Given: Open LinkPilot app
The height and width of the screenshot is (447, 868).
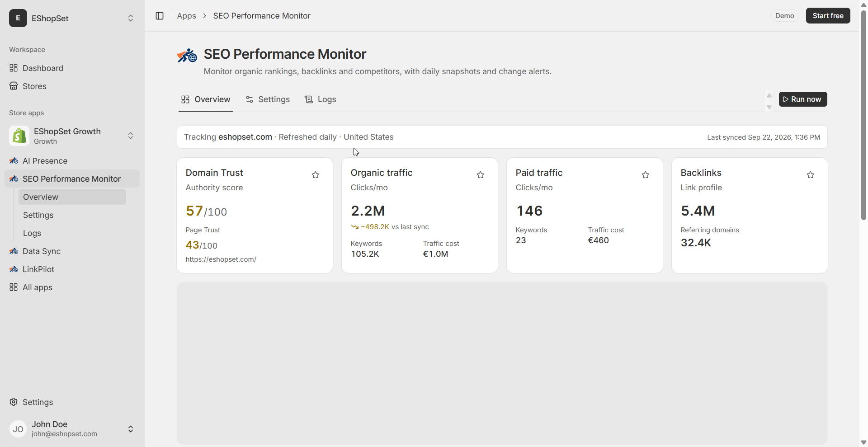Looking at the screenshot, I should coord(72,269).
